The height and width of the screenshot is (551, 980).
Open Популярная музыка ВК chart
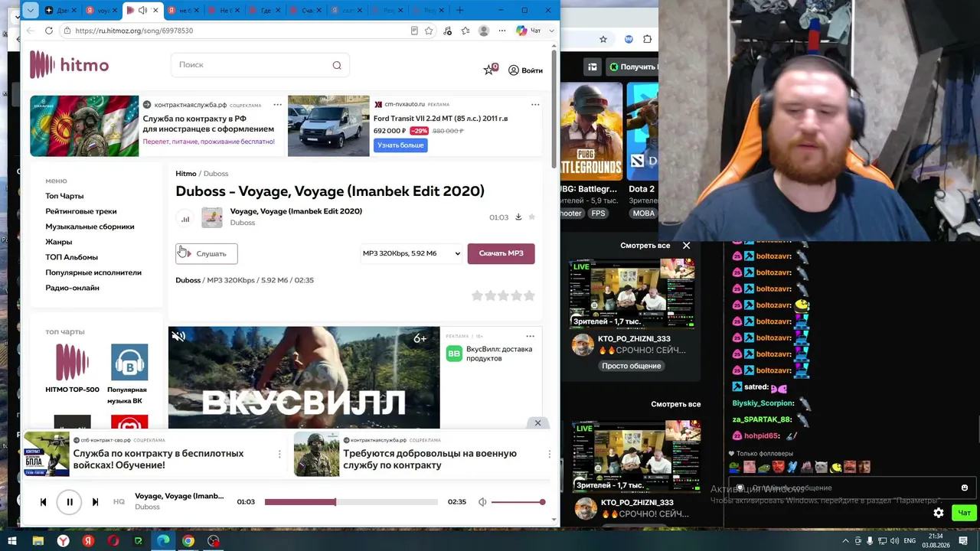(x=127, y=374)
